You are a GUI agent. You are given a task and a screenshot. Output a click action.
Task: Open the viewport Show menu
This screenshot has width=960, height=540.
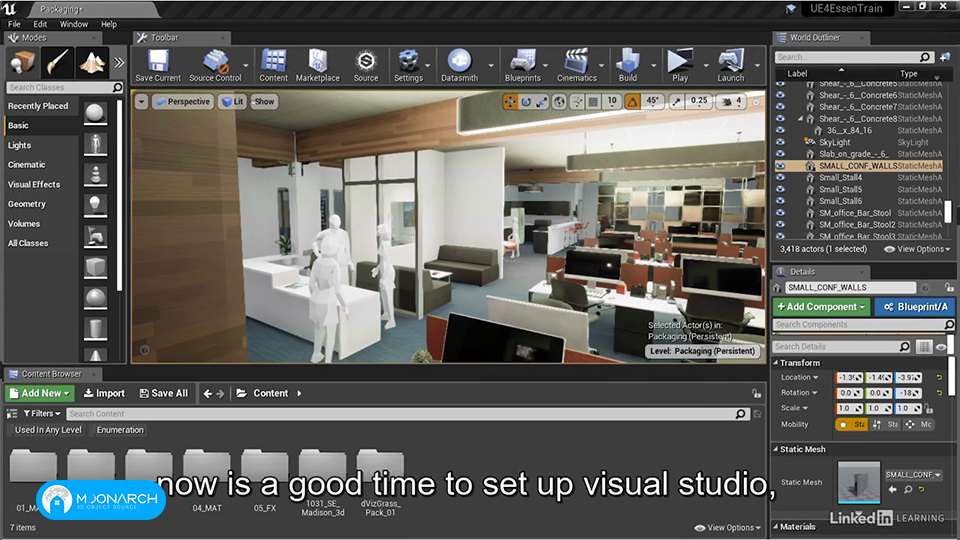[264, 102]
